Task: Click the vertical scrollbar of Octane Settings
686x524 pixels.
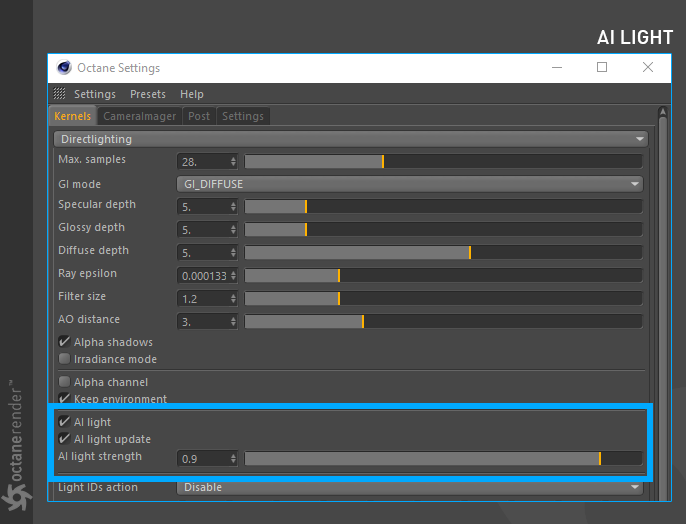Action: tap(663, 306)
